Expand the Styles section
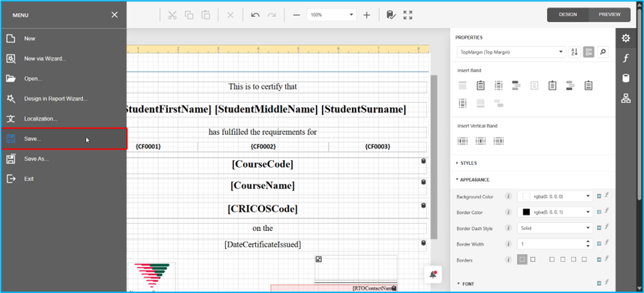 tap(469, 163)
